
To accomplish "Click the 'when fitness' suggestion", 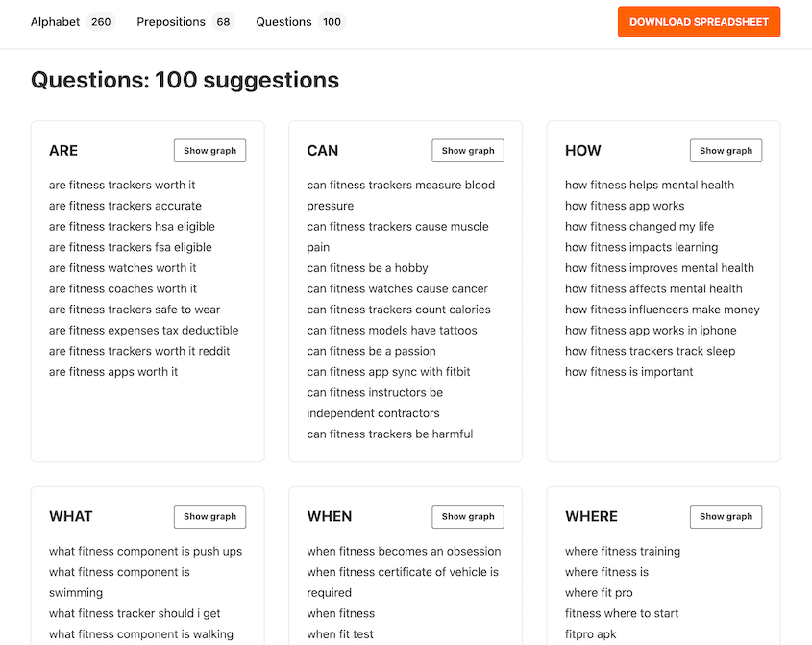I will [341, 613].
